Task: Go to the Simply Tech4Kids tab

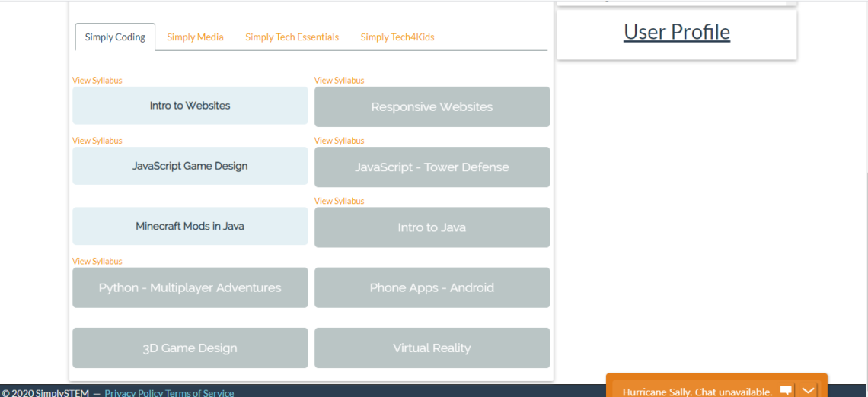Action: pyautogui.click(x=397, y=37)
